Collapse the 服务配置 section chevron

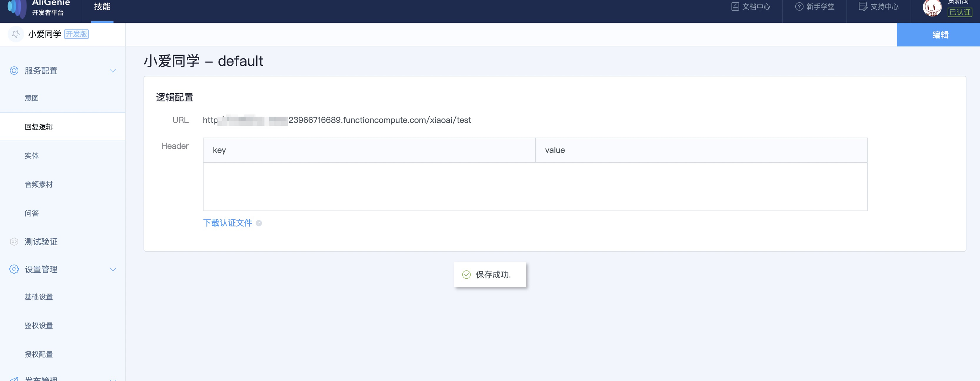coord(112,71)
